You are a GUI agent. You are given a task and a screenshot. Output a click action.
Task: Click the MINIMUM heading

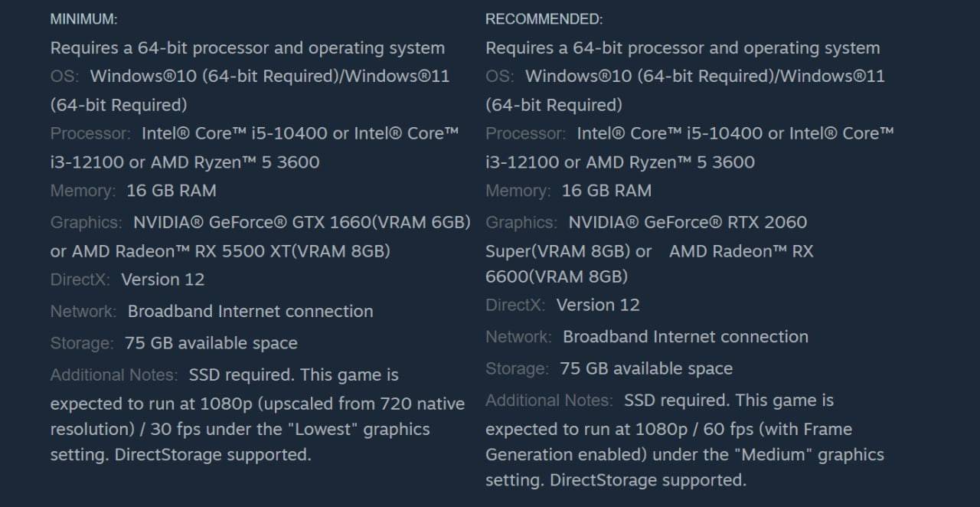(x=83, y=19)
